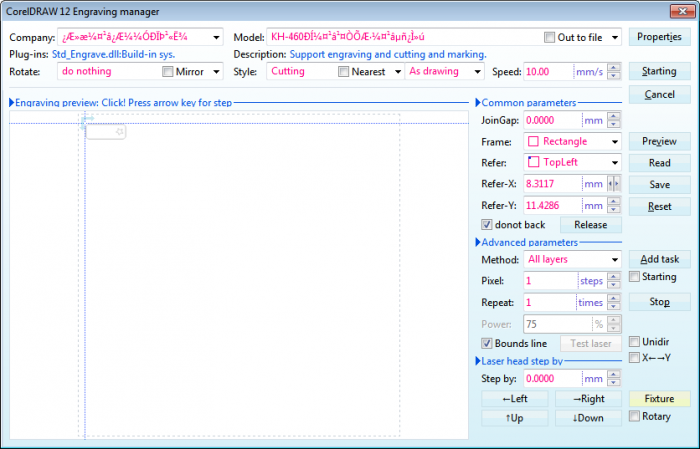700x449 pixels.
Task: Click the Support engraving and cutting description
Action: pos(388,54)
